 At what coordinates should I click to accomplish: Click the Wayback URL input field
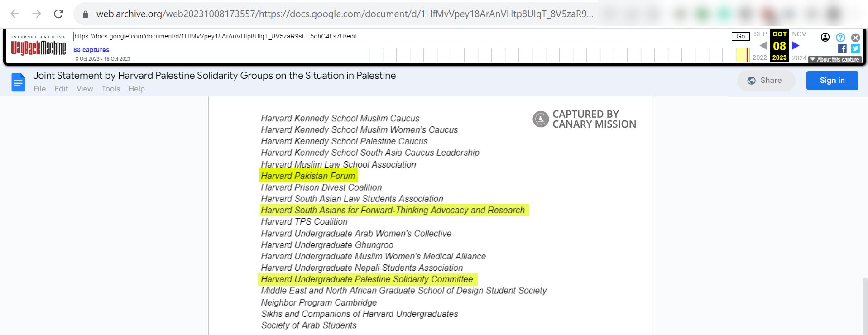[x=400, y=37]
